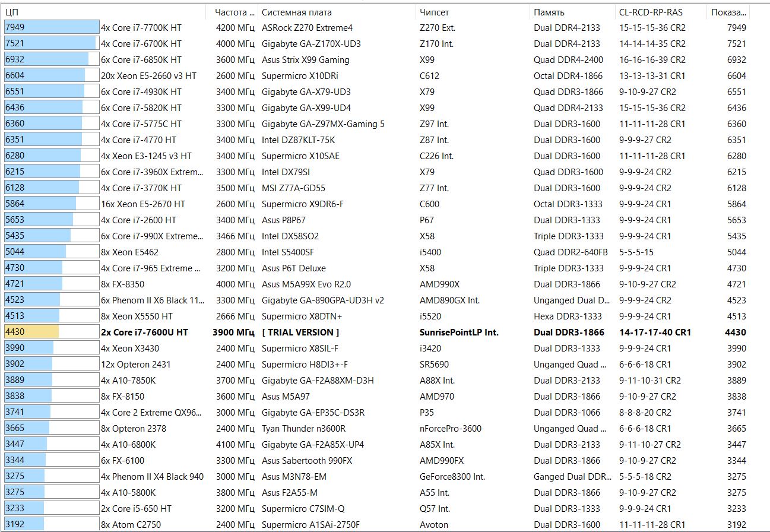This screenshot has height=532, width=770.
Task: Click the Intel DZ87KLT-75K cell
Action: click(298, 140)
